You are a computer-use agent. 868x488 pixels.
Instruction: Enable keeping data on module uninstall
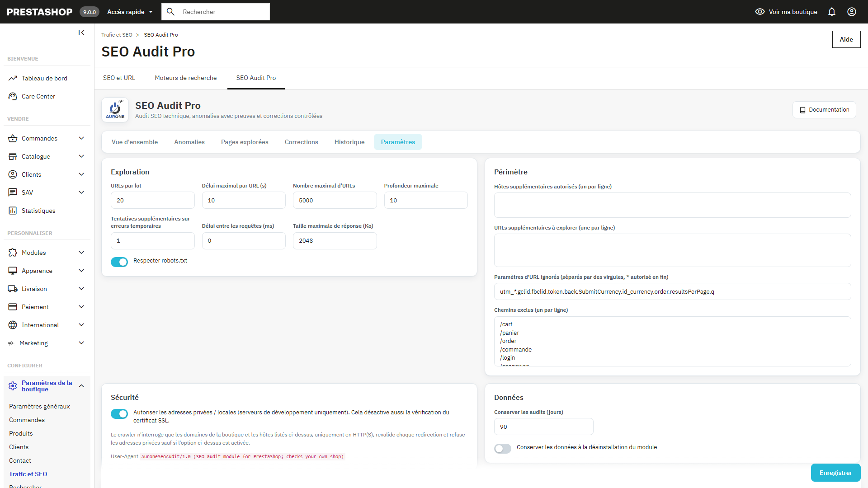[503, 449]
